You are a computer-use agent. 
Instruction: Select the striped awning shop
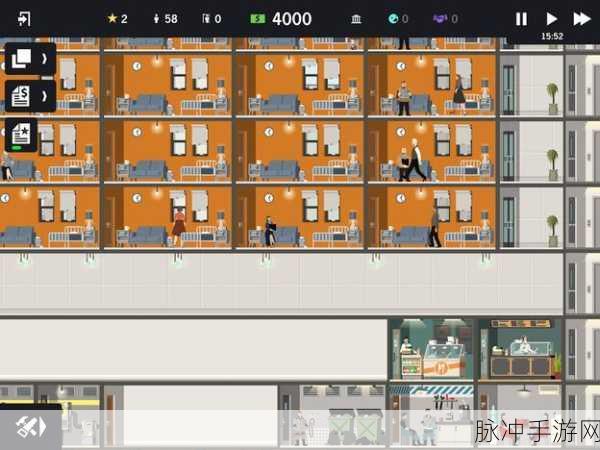[431, 415]
